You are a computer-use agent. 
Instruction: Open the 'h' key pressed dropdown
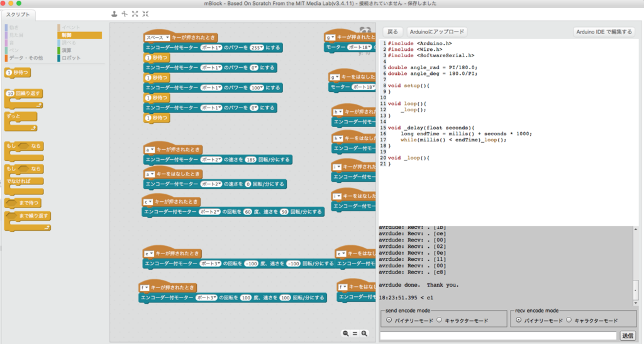click(x=338, y=112)
